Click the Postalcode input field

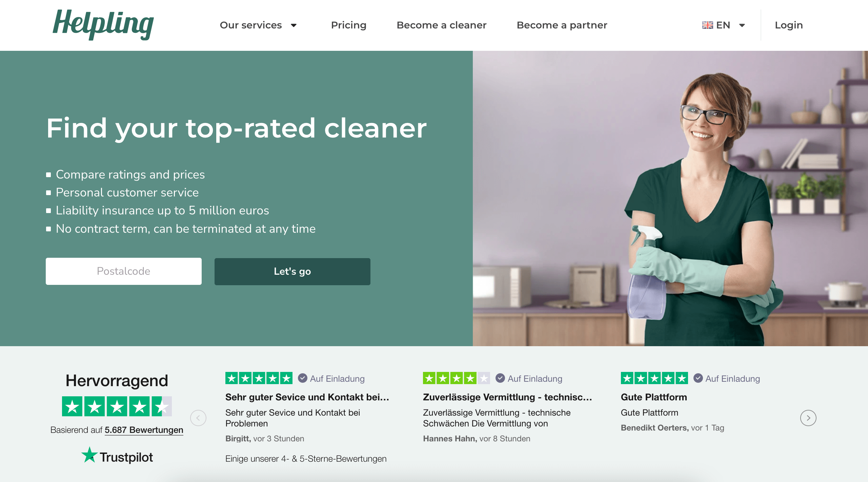point(123,271)
